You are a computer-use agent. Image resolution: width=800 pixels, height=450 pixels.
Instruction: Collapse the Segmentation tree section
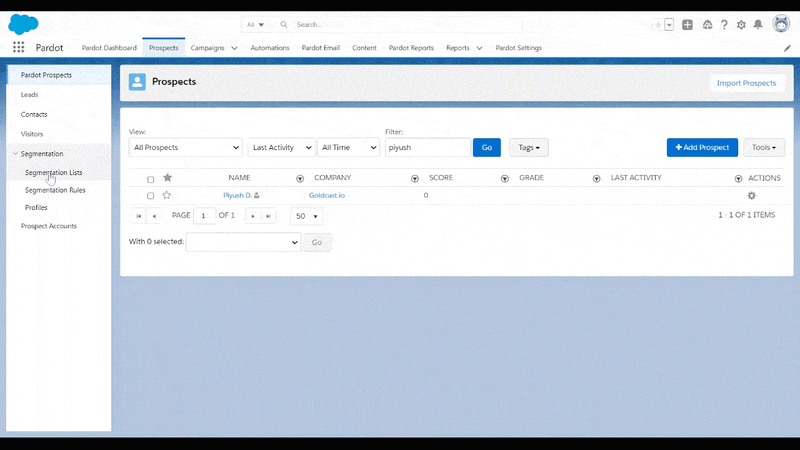15,153
